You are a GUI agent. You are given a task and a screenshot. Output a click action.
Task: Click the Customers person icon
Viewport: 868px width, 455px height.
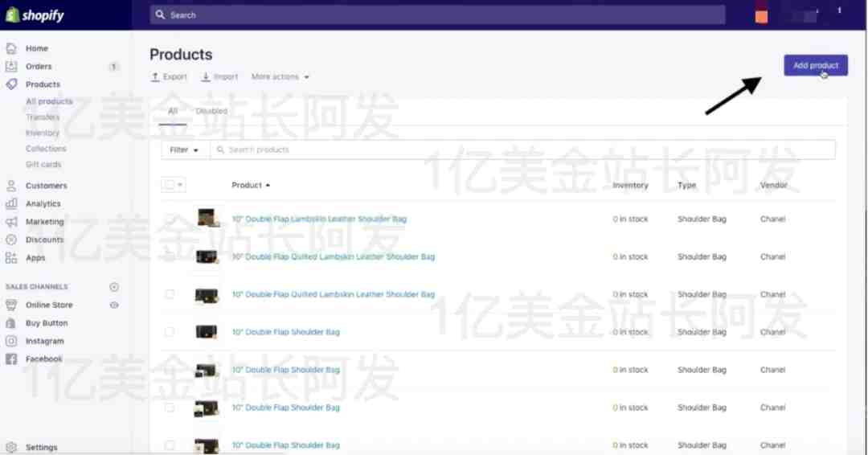click(x=11, y=186)
